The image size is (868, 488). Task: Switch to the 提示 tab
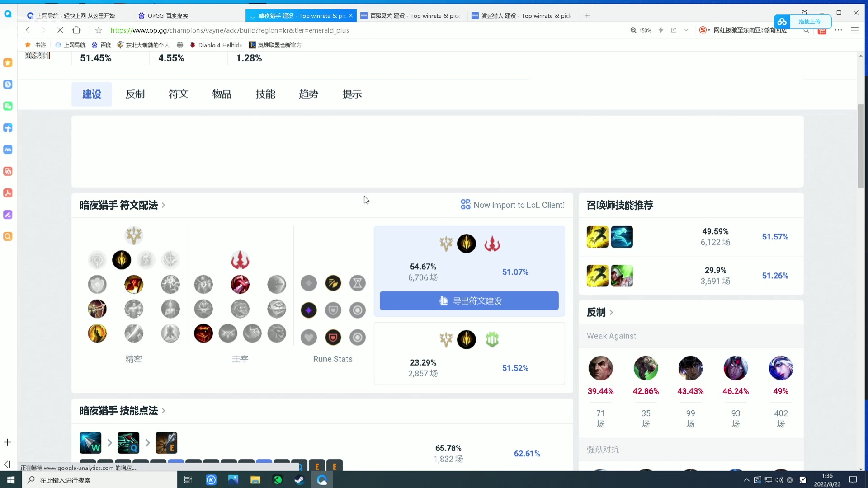tap(352, 94)
